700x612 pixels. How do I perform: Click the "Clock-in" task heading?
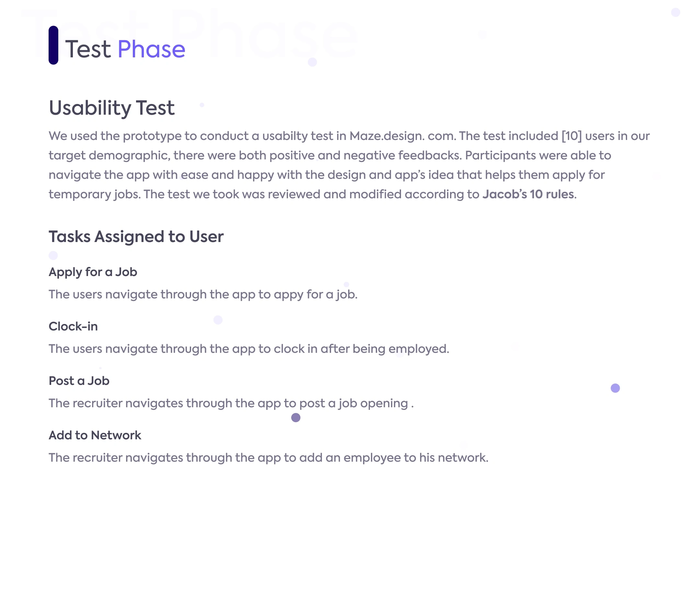click(73, 326)
